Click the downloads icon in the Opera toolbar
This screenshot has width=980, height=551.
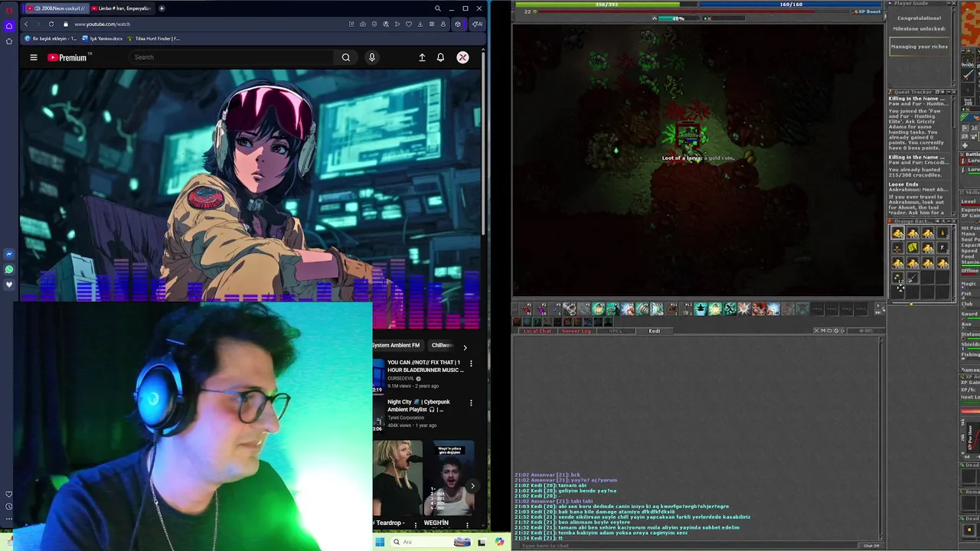[x=420, y=24]
